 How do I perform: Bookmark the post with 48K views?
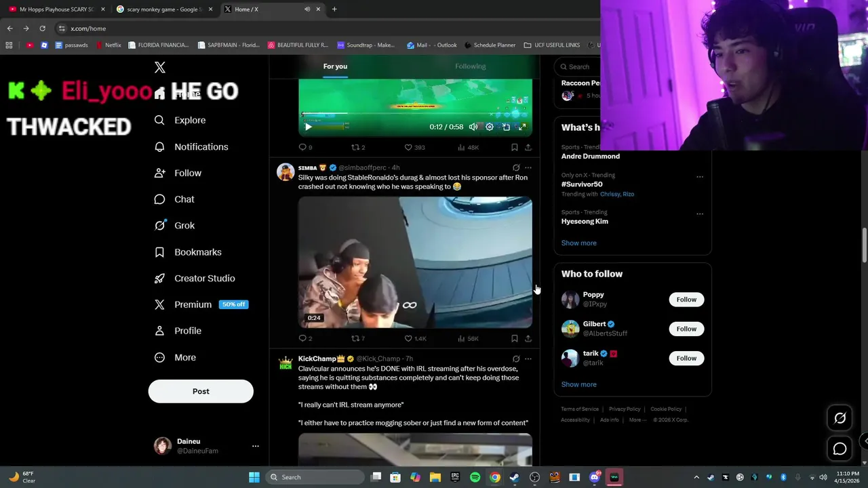(515, 147)
